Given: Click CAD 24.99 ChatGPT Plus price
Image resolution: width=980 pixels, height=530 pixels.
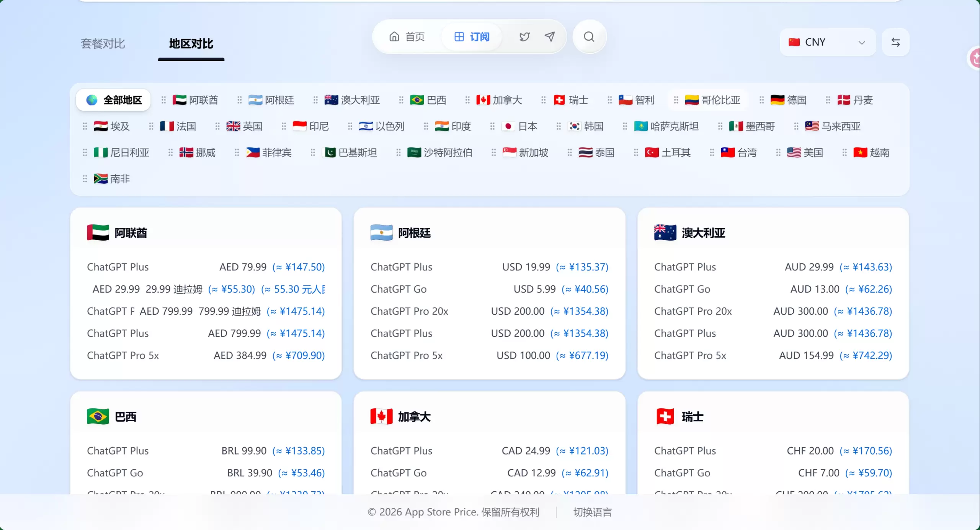Looking at the screenshot, I should coord(526,451).
